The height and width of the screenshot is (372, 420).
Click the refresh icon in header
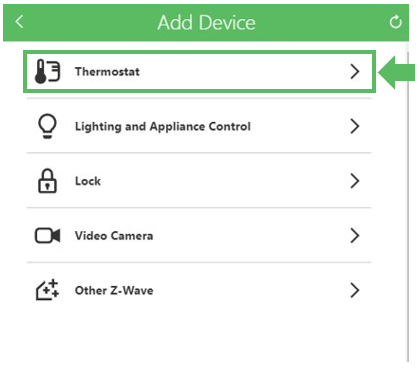click(396, 22)
